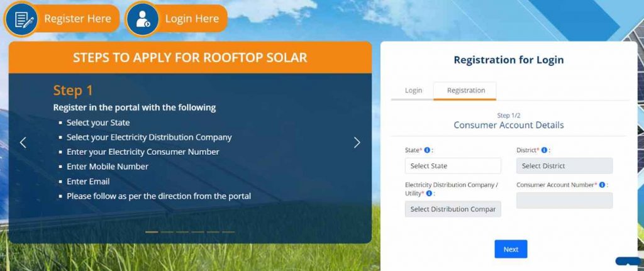This screenshot has height=271, width=644.
Task: Click the Consumer Account Number input field
Action: pos(564,201)
